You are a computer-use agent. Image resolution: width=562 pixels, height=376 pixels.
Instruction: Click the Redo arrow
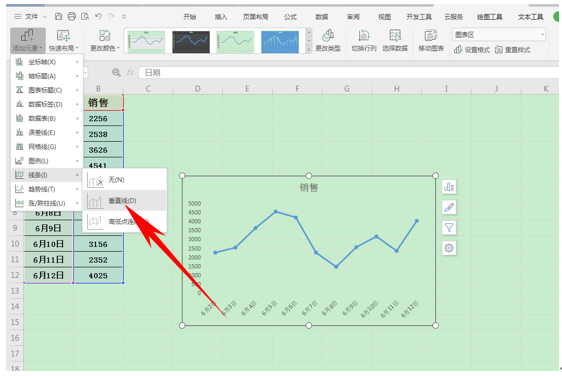[111, 16]
